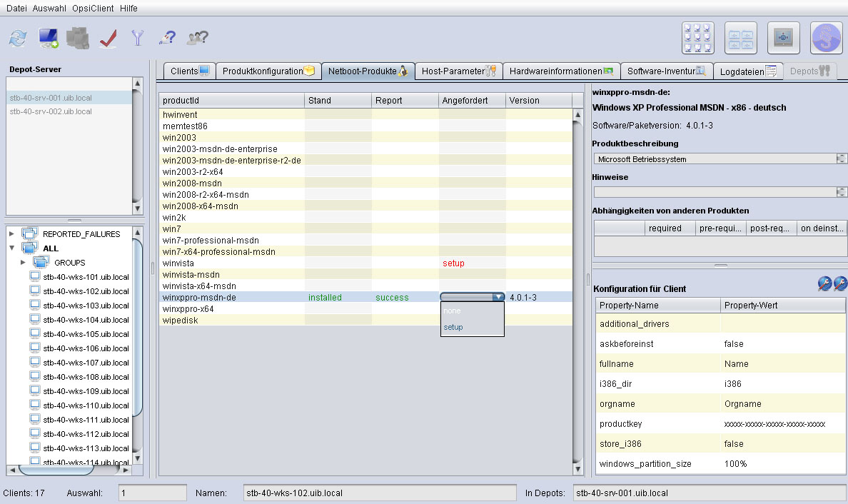The width and height of the screenshot is (848, 504).
Task: Click the funnel filter icon in the toolbar
Action: coord(138,37)
